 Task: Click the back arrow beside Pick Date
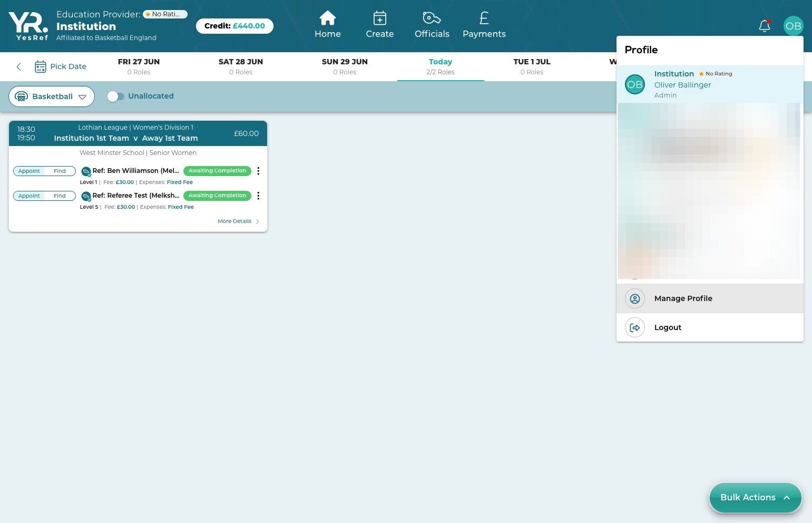click(19, 66)
